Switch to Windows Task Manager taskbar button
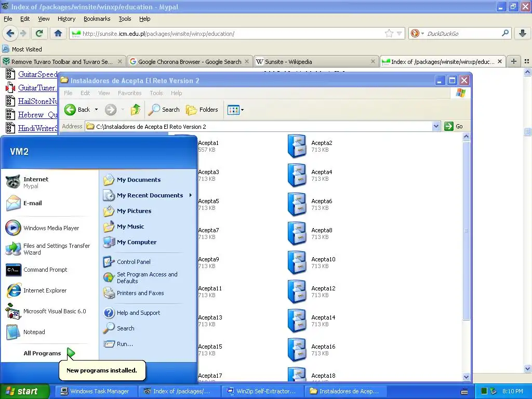Screen dimensions: 532x399 pos(95,391)
